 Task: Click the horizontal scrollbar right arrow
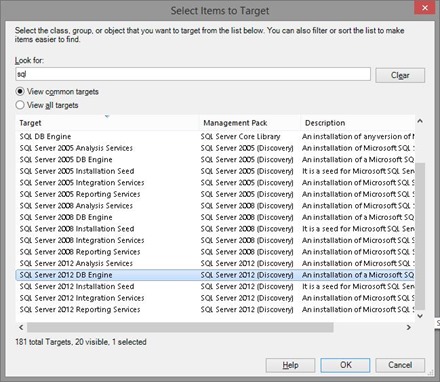click(409, 327)
